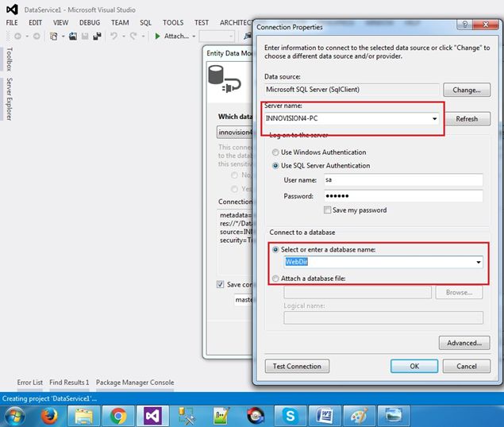The width and height of the screenshot is (504, 427).
Task: Open the Undo history dropdown arrow
Action: [x=124, y=37]
